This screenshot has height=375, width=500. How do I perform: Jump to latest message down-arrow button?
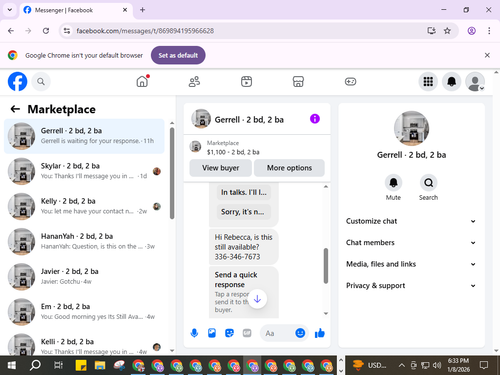pyautogui.click(x=257, y=299)
